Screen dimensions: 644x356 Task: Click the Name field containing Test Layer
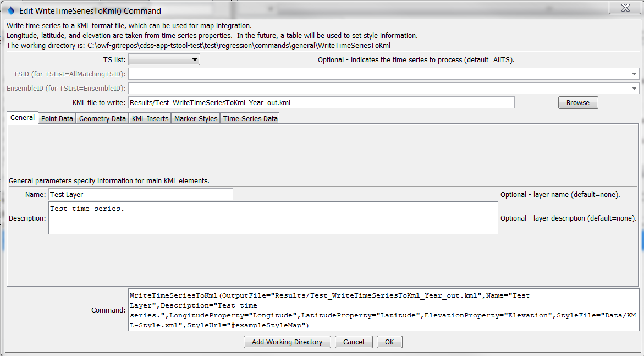click(140, 194)
